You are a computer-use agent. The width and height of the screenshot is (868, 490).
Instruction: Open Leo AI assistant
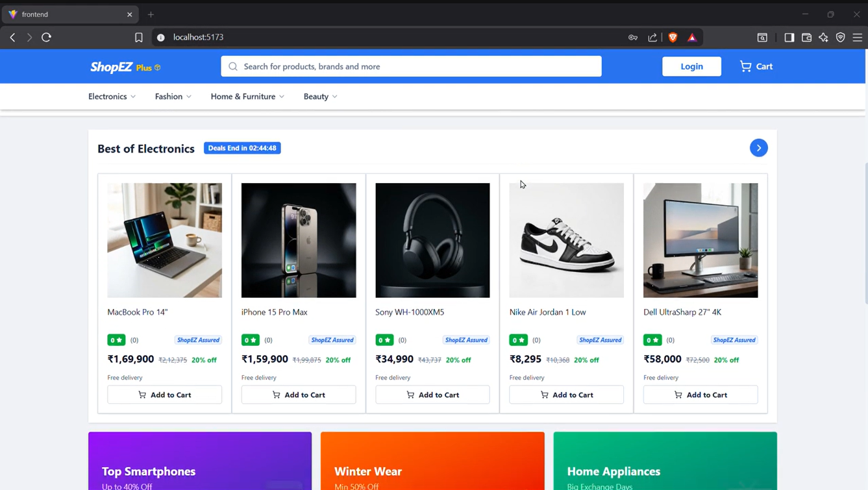823,38
